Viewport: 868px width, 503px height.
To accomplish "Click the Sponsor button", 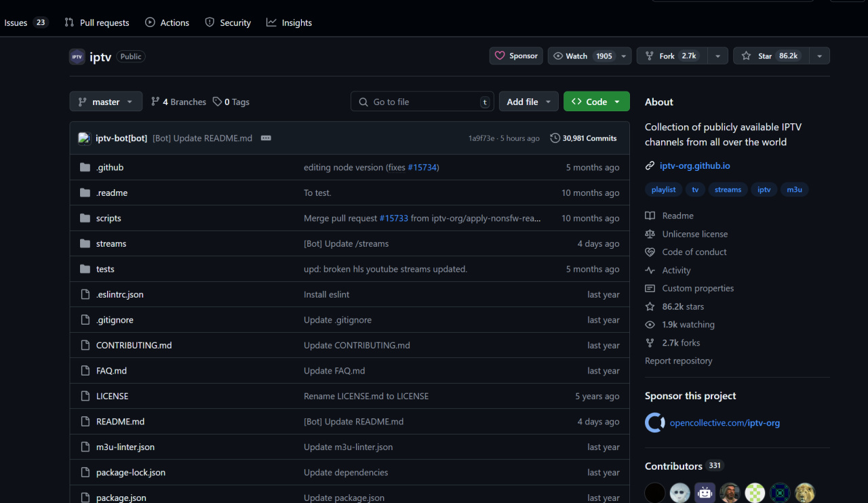I will [516, 56].
